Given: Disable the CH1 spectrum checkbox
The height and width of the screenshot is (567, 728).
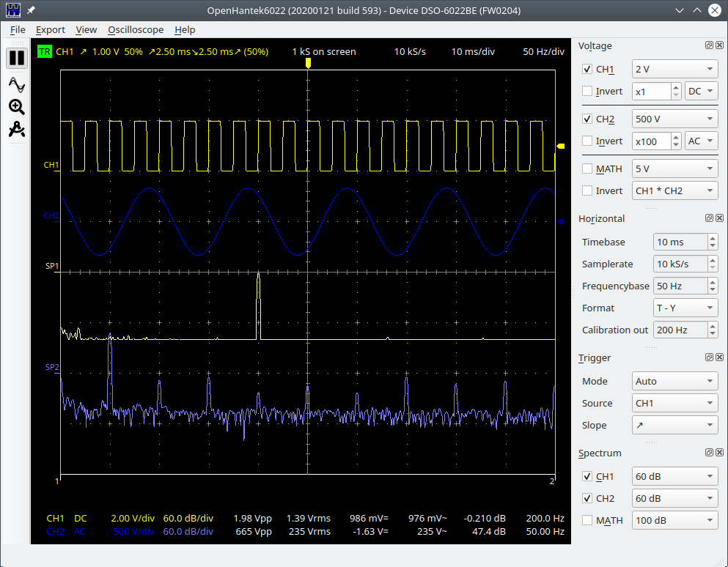Looking at the screenshot, I should pos(587,476).
